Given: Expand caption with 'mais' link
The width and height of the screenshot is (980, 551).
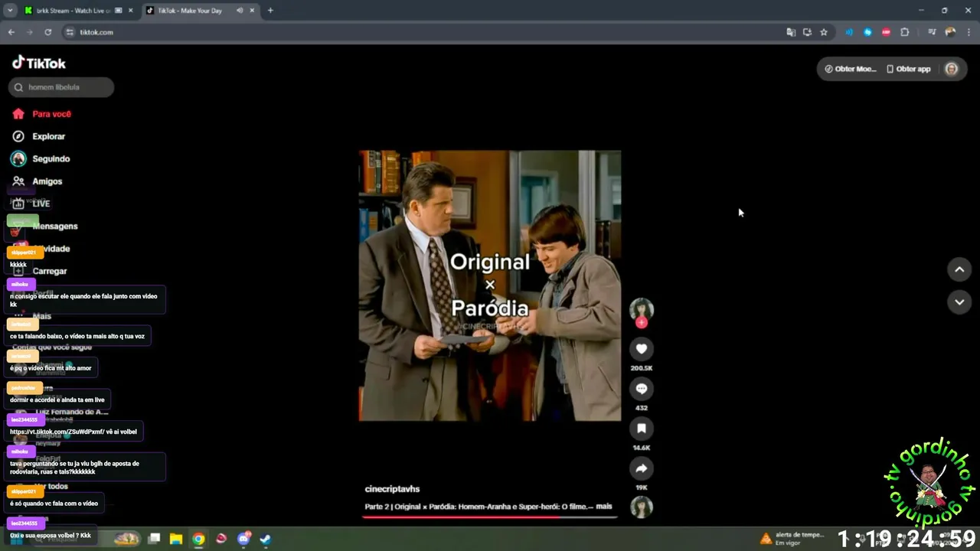Looking at the screenshot, I should [603, 507].
